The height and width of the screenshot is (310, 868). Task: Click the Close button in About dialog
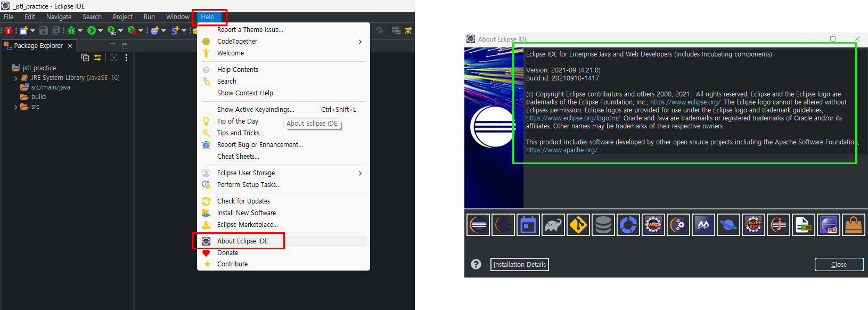coord(839,264)
